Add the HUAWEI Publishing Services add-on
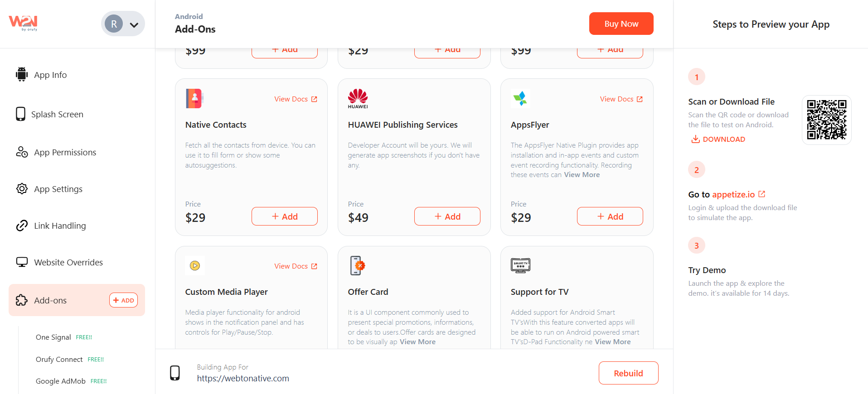 [447, 216]
